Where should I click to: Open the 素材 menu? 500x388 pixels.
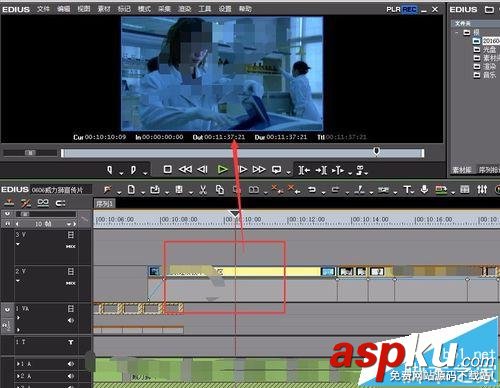pos(104,9)
